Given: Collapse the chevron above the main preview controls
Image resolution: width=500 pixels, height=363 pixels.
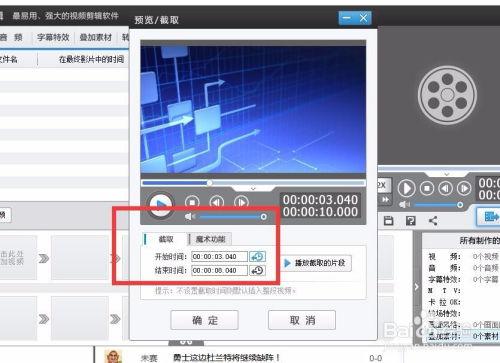Looking at the screenshot, I should 447,174.
